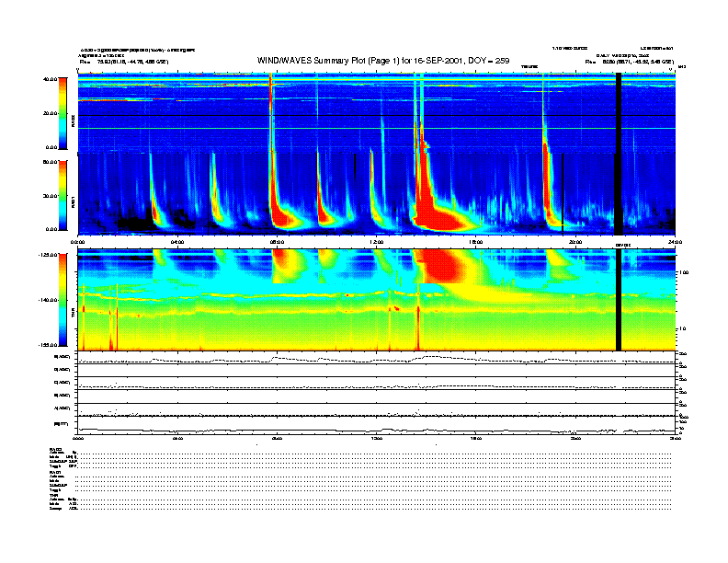Click the 20.00 label on RAD2 color bar

click(50, 113)
